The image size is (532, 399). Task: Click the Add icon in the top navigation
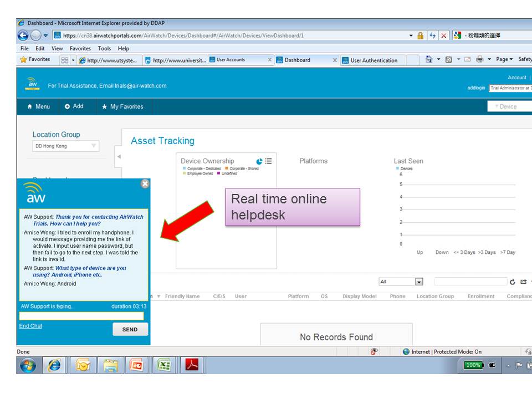point(68,106)
